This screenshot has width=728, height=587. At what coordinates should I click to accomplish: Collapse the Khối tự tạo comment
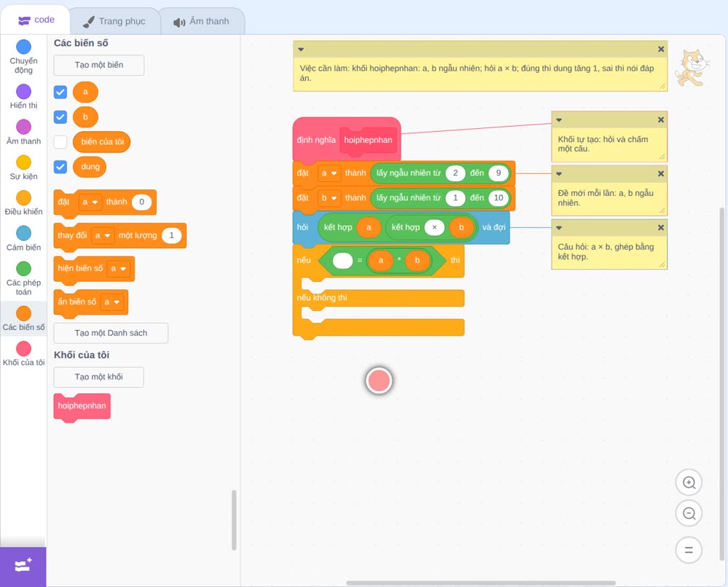click(559, 120)
